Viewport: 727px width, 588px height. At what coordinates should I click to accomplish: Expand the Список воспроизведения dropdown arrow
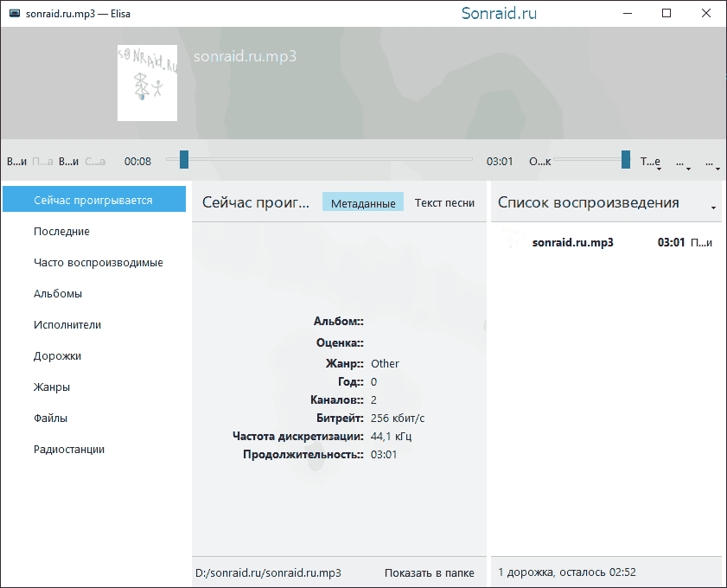click(x=713, y=208)
